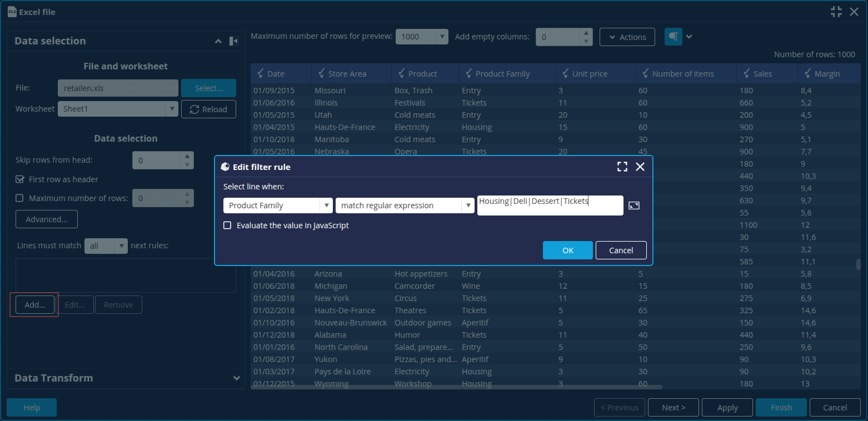
Task: Expand the Data Transform section
Action: coord(237,378)
